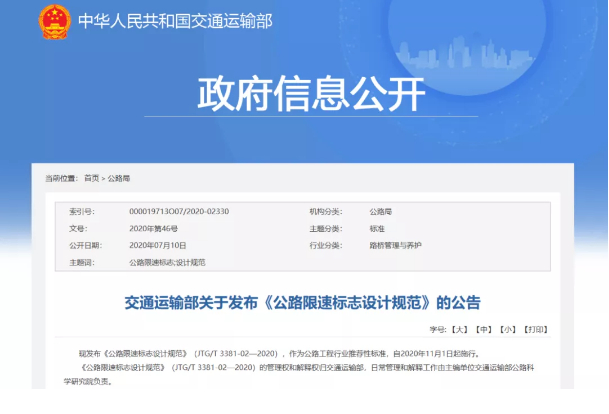Screen dimensions: 609x414
Task: Click the 字号 label
Action: click(x=438, y=329)
